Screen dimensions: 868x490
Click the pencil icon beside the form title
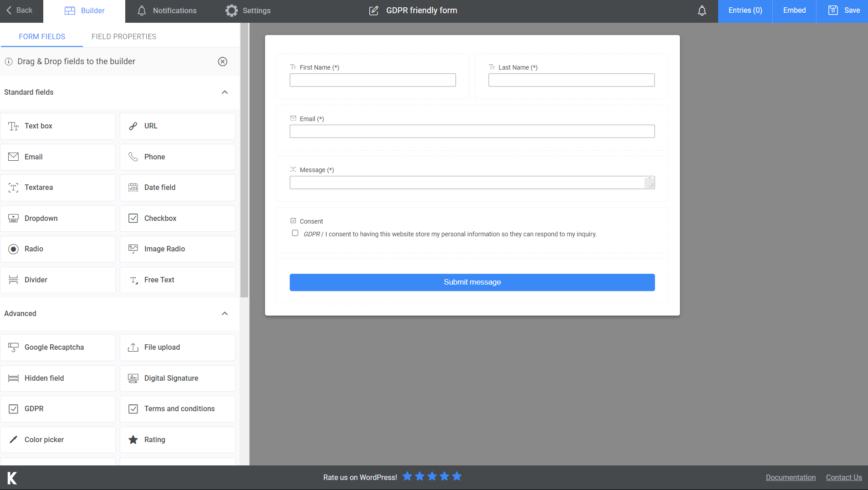coord(373,10)
